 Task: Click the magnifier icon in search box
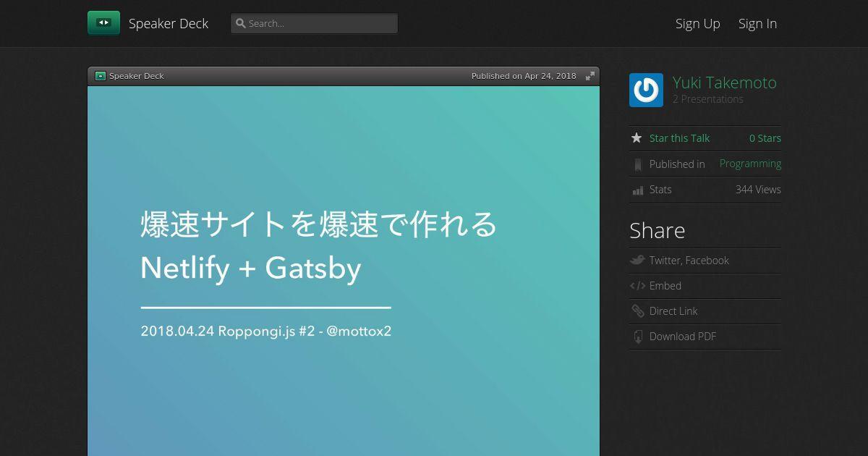point(241,23)
